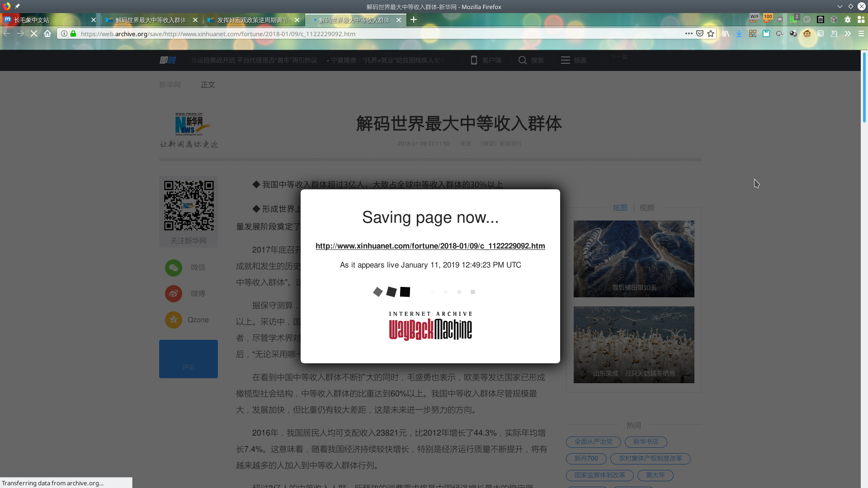Open the uBlock Origin shield icon
The width and height of the screenshot is (868, 488).
(780, 20)
